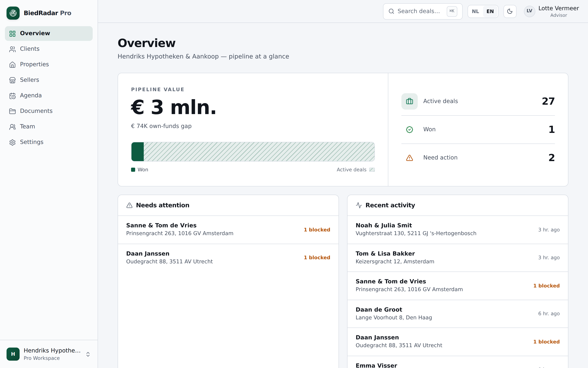
Task: Click the Need action warning triangle icon
Action: tap(409, 158)
